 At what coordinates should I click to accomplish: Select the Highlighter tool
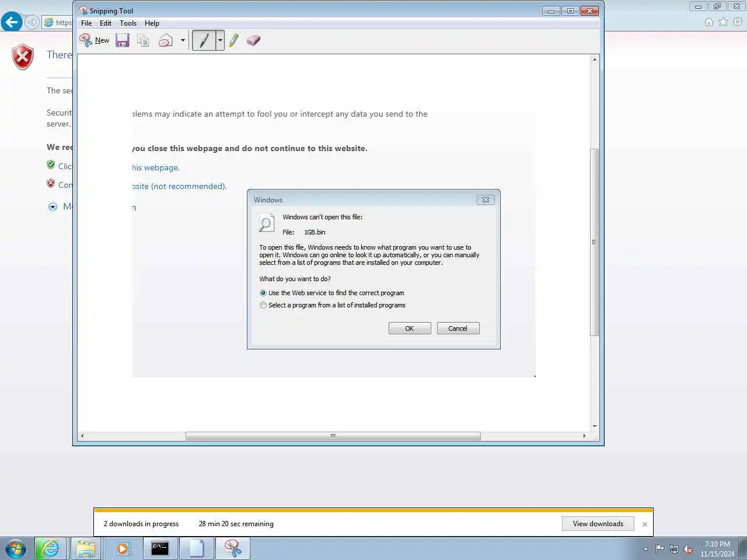(234, 40)
